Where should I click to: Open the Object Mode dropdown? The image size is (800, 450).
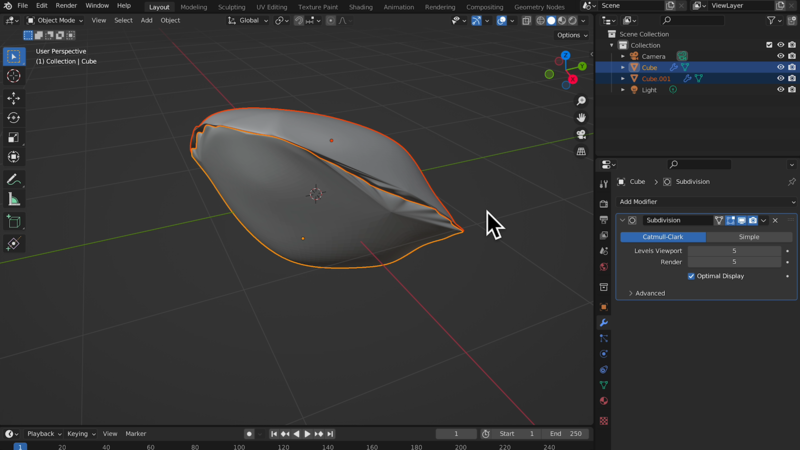click(54, 20)
